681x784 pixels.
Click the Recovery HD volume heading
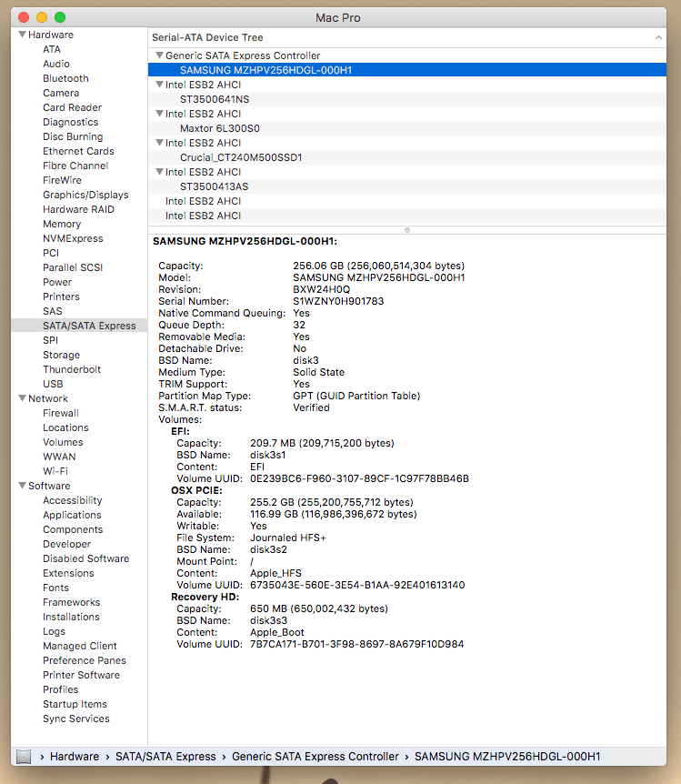[x=205, y=597]
